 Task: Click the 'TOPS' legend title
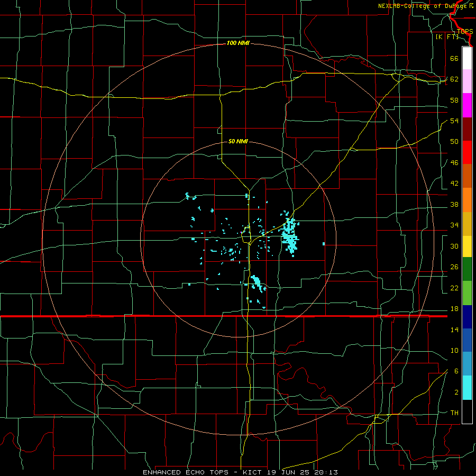tap(465, 32)
